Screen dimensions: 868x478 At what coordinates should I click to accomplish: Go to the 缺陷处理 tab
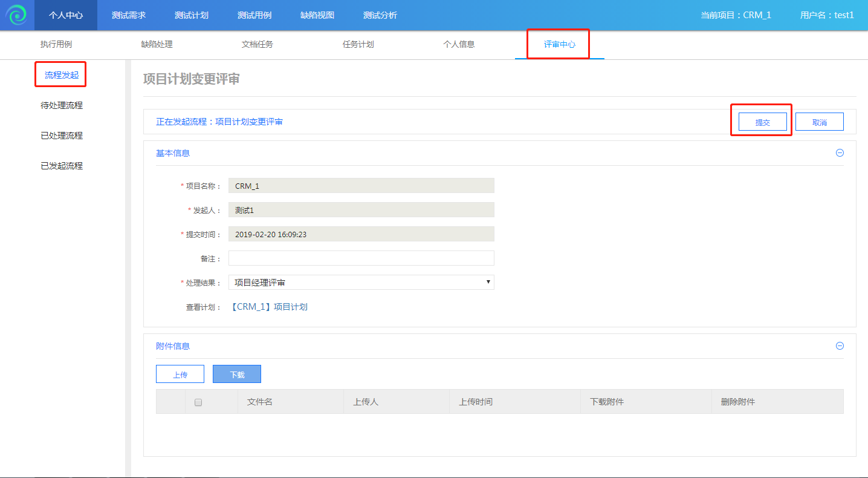[x=157, y=45]
